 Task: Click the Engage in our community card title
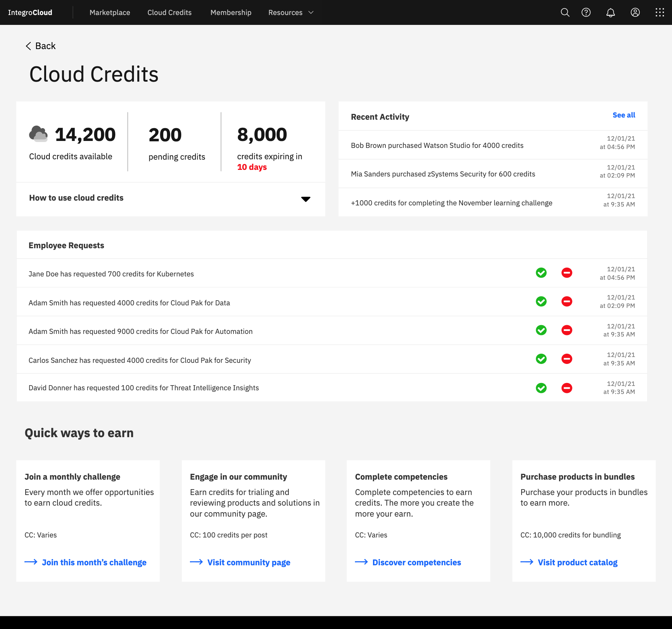click(239, 477)
